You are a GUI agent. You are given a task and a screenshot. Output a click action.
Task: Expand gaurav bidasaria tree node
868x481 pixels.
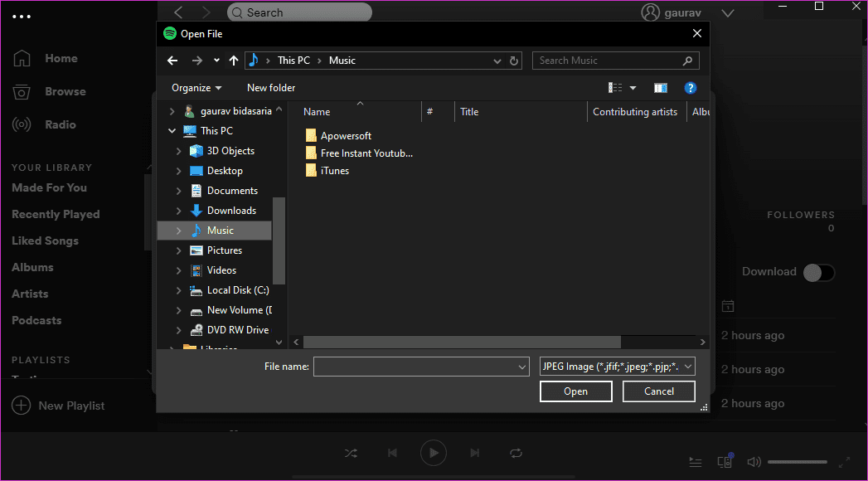[x=172, y=111]
